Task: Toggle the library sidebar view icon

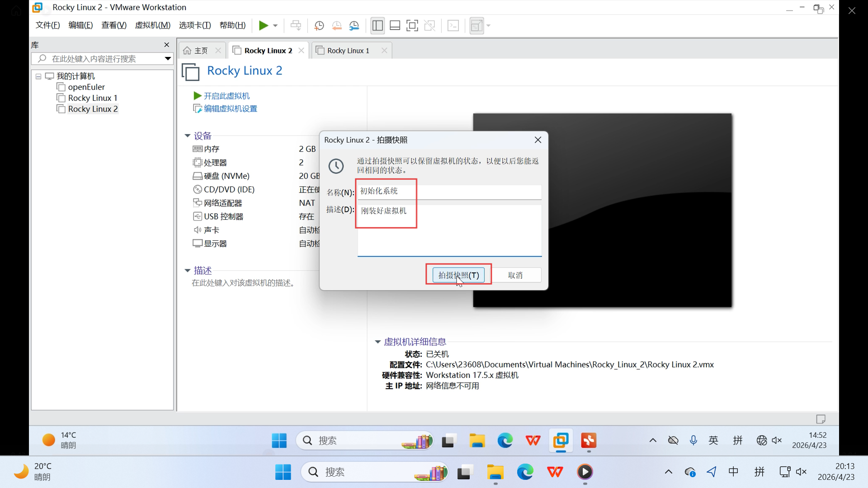Action: (x=377, y=26)
